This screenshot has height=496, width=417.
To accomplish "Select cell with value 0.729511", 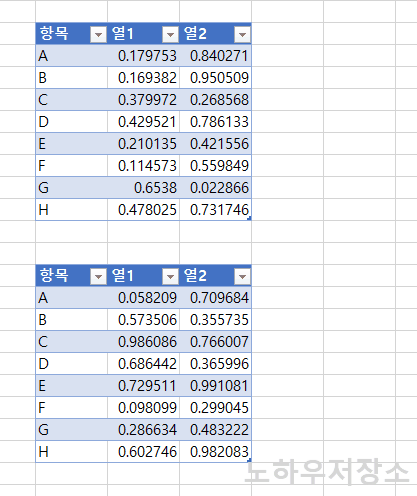I will 144,386.
